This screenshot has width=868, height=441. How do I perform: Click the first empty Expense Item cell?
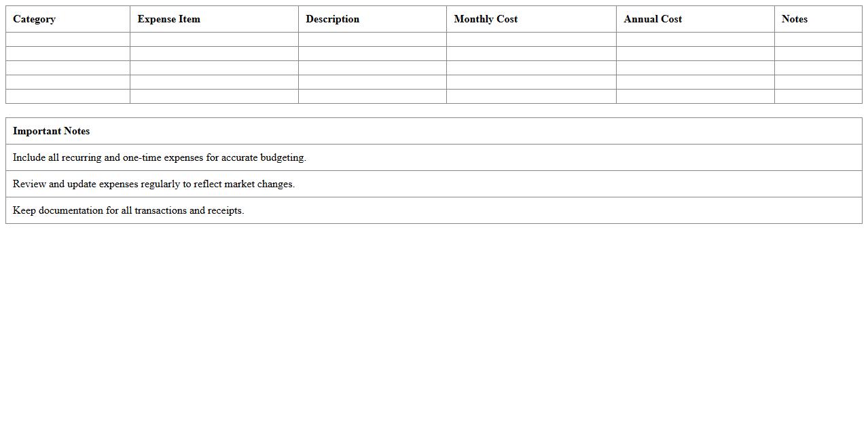tap(214, 39)
